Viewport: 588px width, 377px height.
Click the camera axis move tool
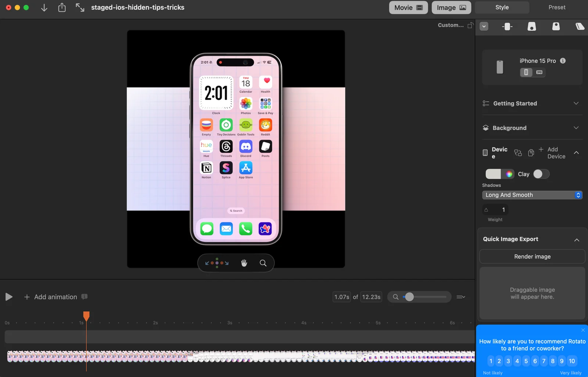[x=217, y=263]
